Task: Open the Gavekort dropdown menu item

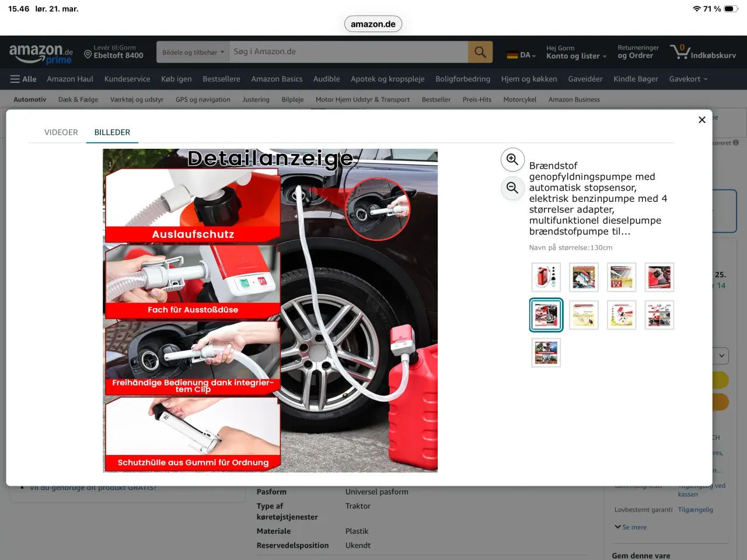Action: 688,79
